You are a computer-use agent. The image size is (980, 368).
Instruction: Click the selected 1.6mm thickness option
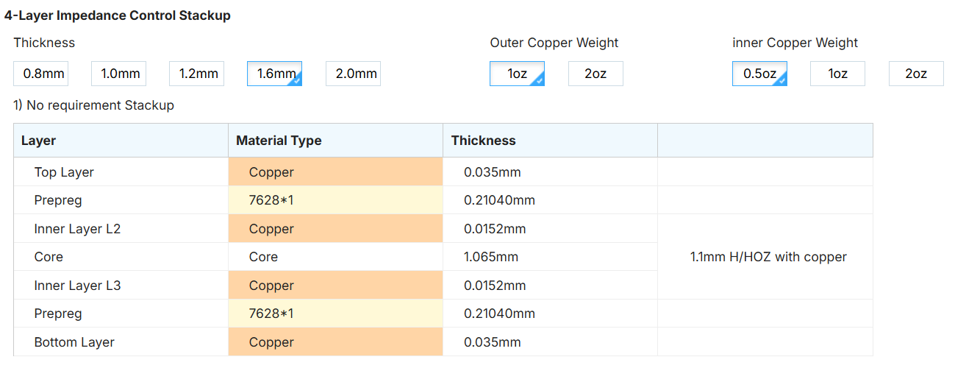(275, 74)
